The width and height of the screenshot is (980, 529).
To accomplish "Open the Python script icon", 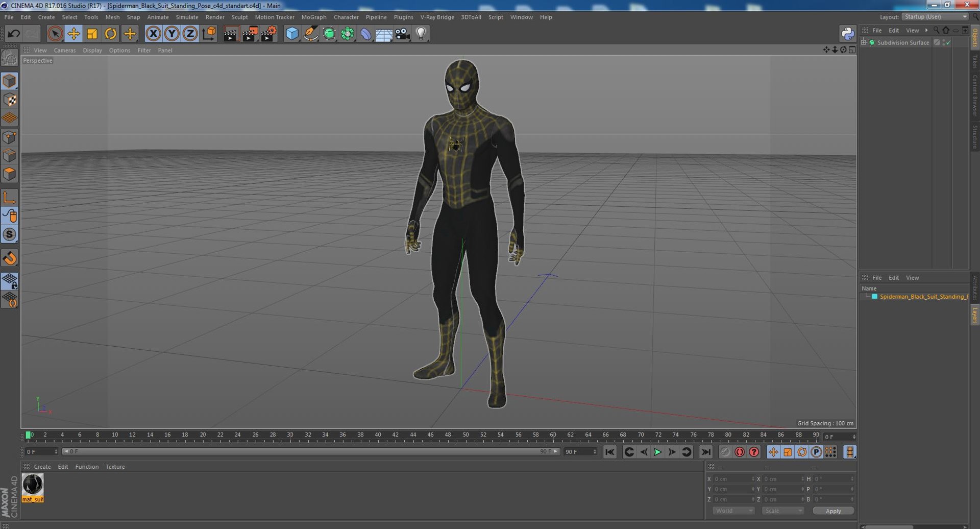I will 847,34.
